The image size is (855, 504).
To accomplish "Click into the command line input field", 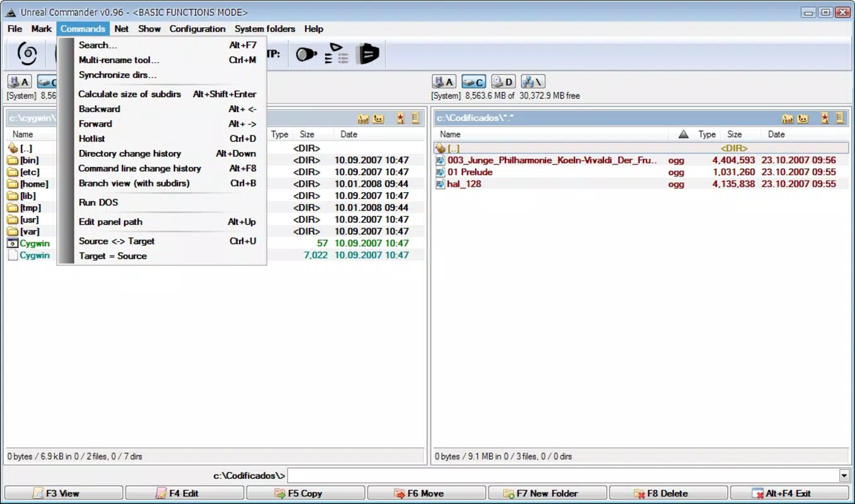I will (563, 476).
